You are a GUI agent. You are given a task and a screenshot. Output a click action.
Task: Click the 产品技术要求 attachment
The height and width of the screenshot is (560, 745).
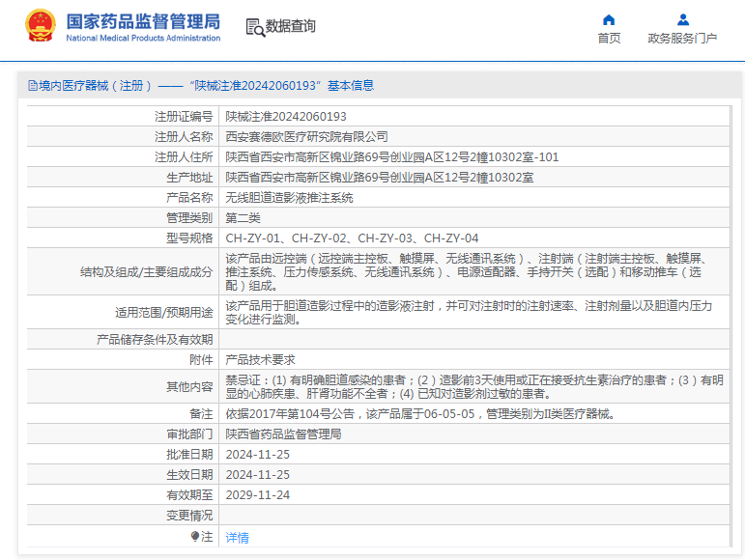tap(260, 360)
